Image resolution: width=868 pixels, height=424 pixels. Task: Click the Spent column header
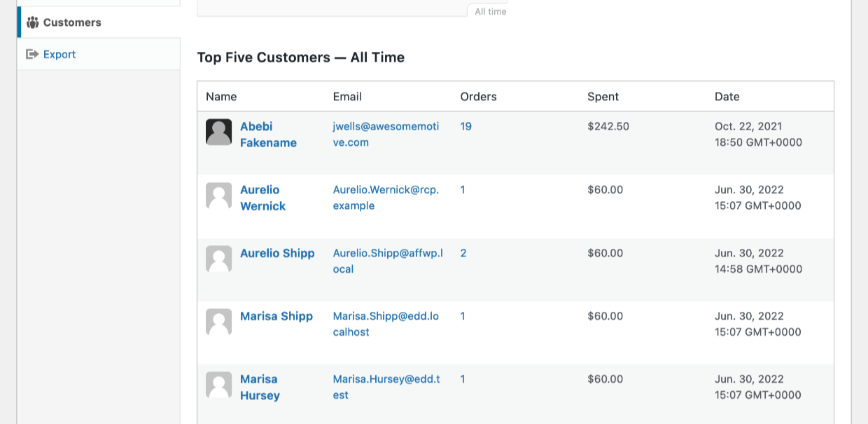pyautogui.click(x=603, y=96)
